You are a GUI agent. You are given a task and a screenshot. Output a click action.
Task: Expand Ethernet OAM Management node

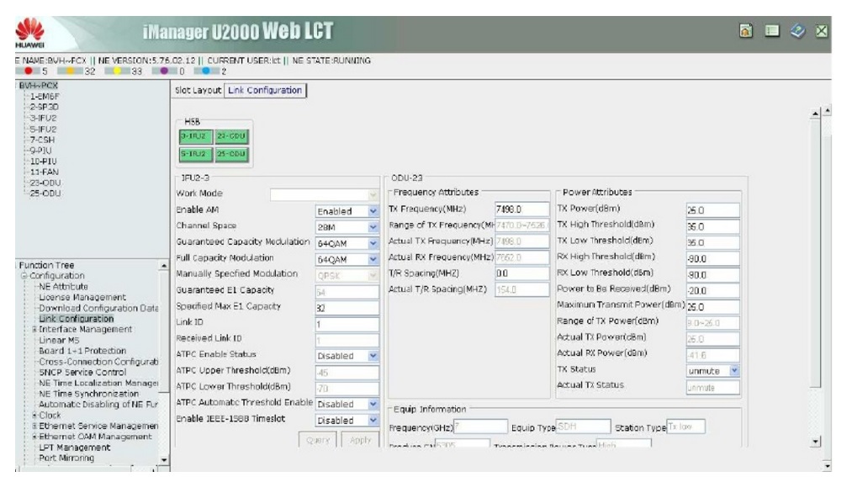click(x=34, y=437)
